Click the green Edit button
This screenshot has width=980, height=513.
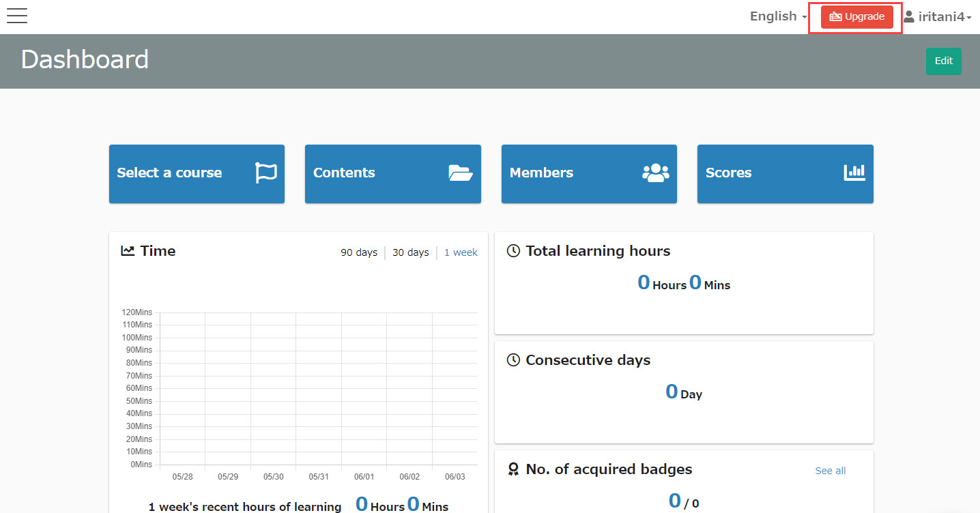(x=943, y=61)
